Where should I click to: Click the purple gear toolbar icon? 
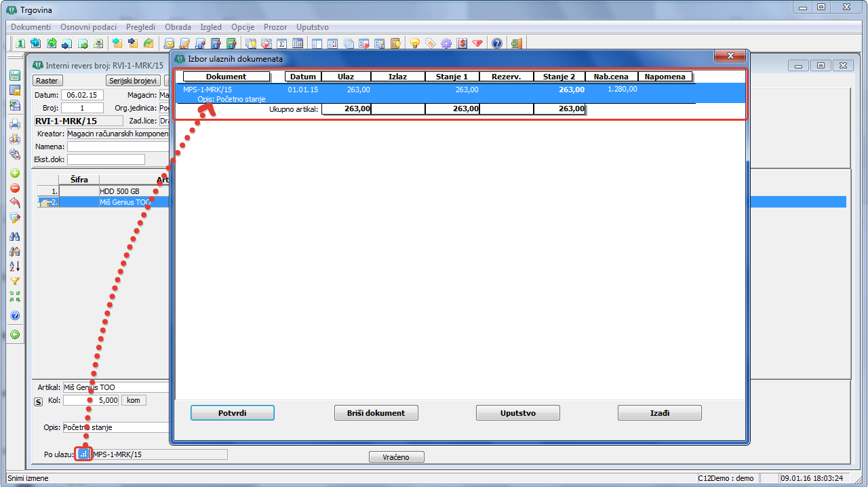[446, 43]
